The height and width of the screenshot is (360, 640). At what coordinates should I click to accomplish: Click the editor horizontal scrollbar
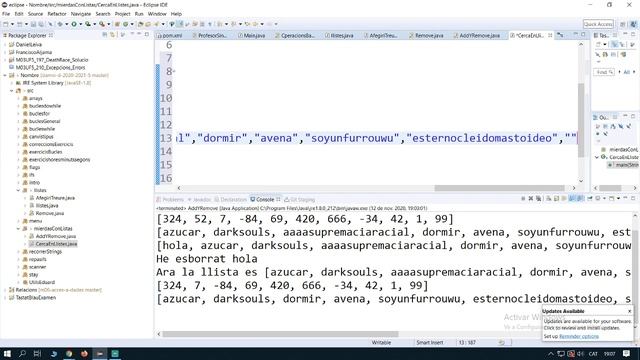tap(499, 188)
